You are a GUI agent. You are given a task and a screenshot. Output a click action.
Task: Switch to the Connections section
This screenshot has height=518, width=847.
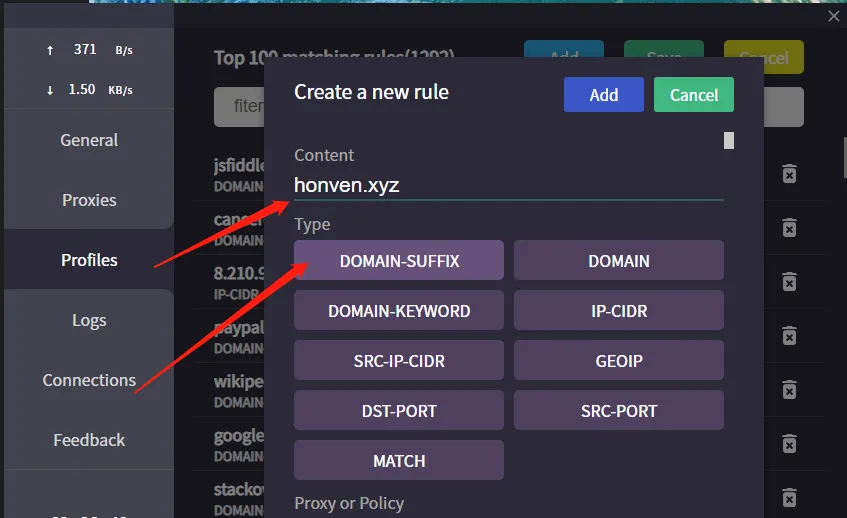[x=89, y=380]
